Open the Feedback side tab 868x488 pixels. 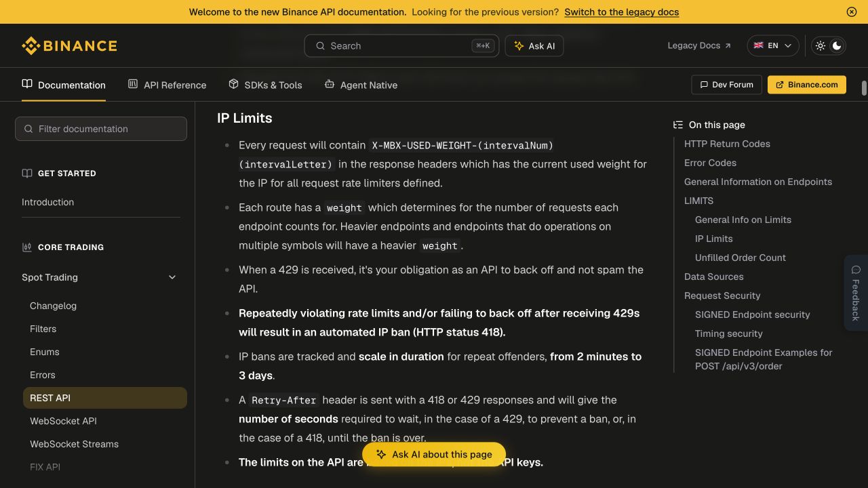point(856,293)
